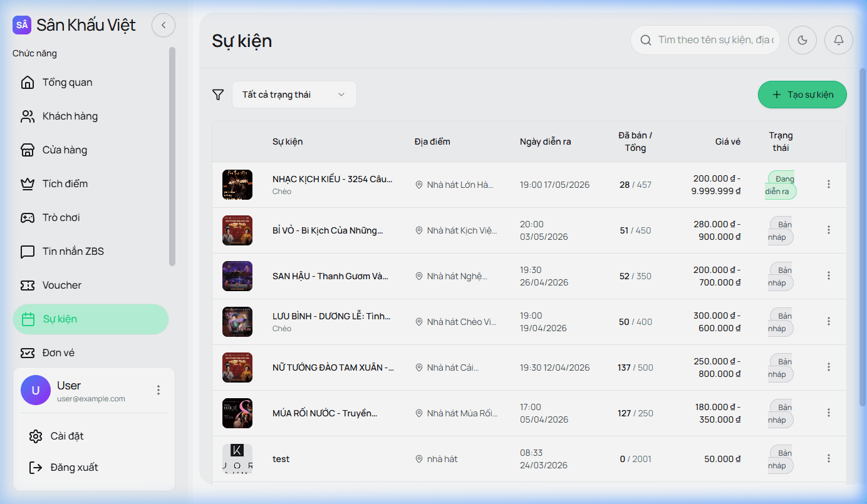Click the notification bell icon
The image size is (867, 504).
tap(839, 41)
